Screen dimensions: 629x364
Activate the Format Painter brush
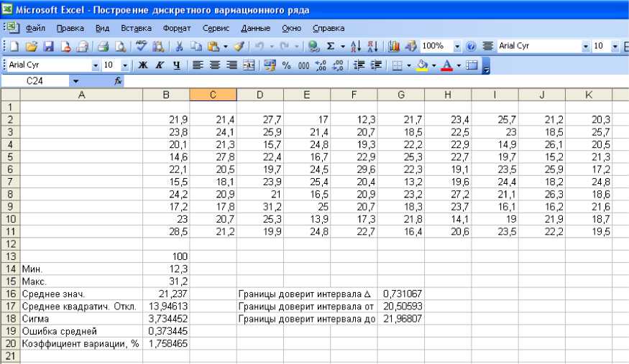(239, 47)
